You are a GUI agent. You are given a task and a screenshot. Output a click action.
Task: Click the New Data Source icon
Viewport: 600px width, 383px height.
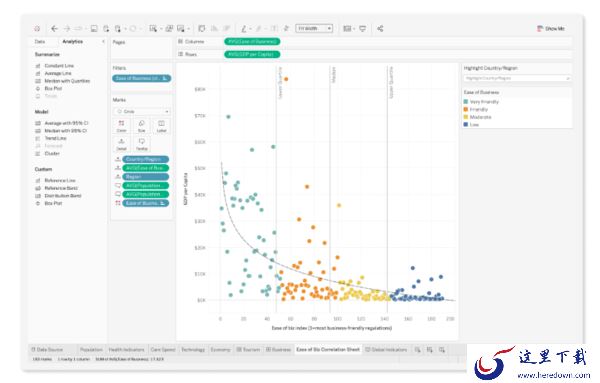click(x=106, y=29)
